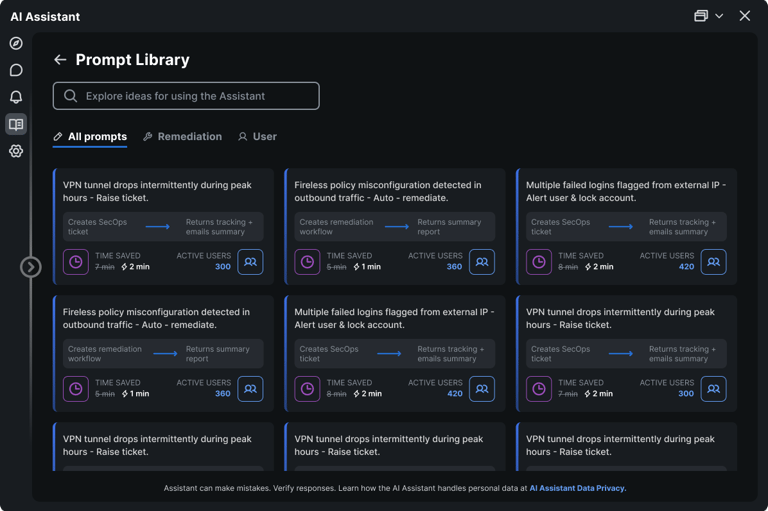Switch to the User tab
The width and height of the screenshot is (768, 511).
(x=257, y=137)
